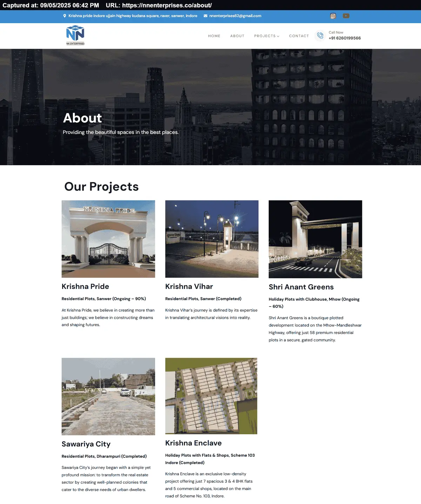The image size is (421, 504).
Task: Click the Sawariya City project image
Action: tap(108, 396)
